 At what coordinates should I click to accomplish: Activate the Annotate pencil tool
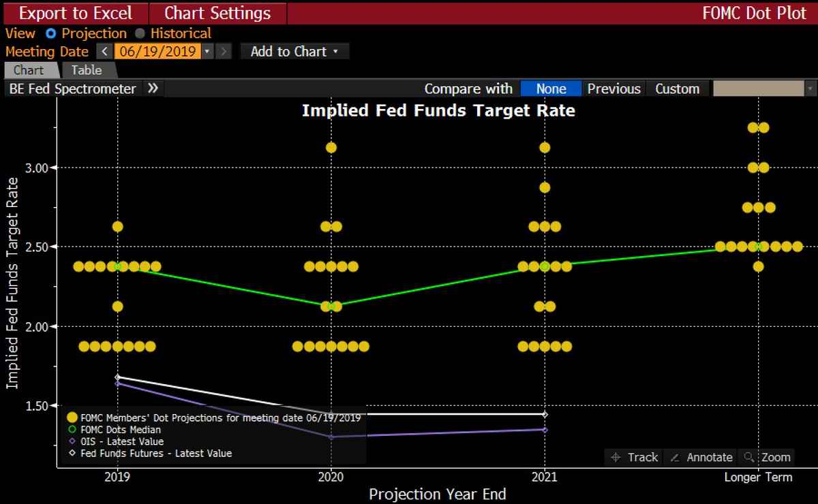[701, 457]
